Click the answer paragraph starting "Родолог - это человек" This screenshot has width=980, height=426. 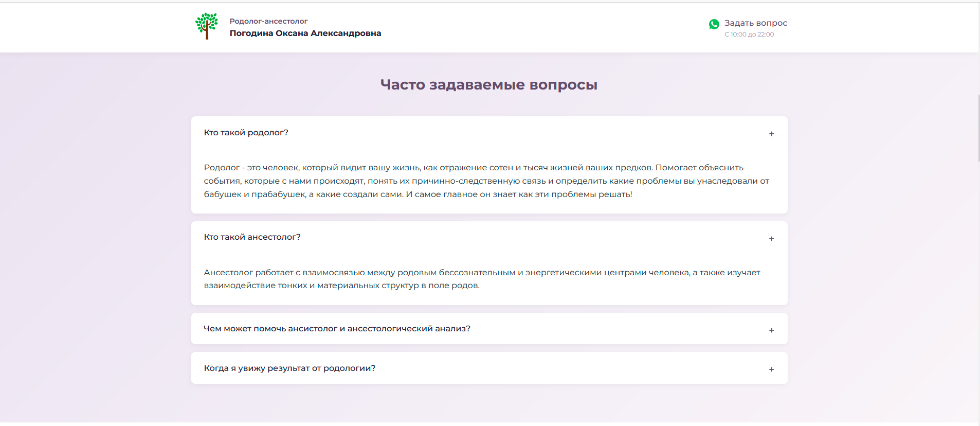[x=486, y=181]
